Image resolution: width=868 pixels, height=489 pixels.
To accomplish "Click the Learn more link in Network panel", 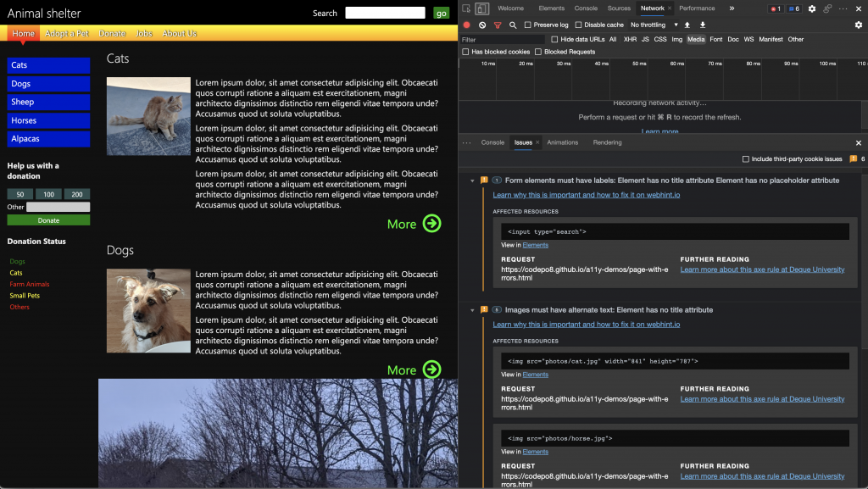I will pos(659,131).
